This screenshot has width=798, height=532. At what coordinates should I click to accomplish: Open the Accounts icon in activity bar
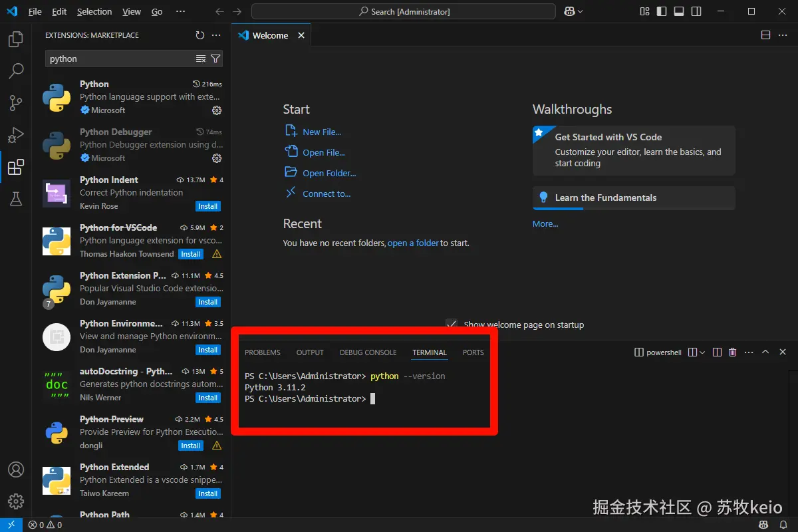point(16,469)
